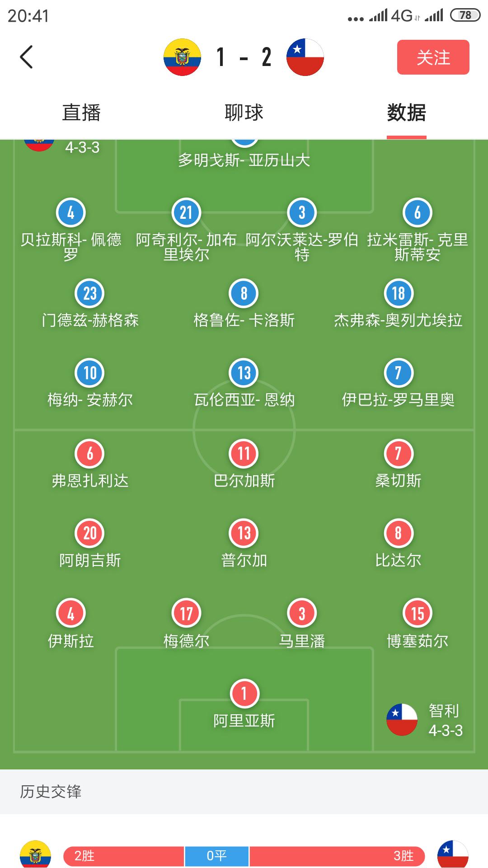
Task: Open the number 8 player 比达尔
Action: click(398, 534)
